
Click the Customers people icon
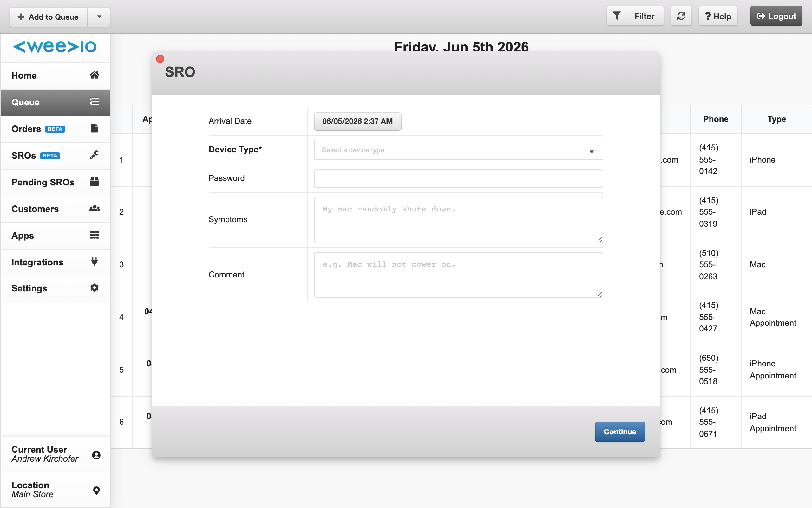point(95,208)
